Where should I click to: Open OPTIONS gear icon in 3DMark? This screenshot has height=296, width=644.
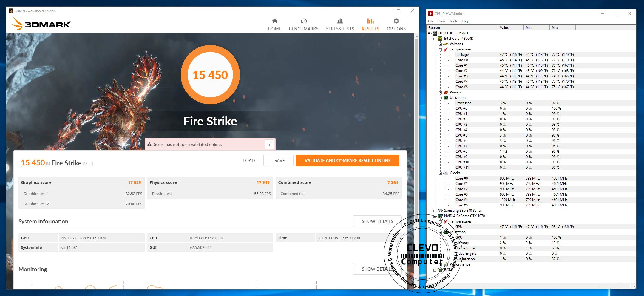click(x=396, y=21)
